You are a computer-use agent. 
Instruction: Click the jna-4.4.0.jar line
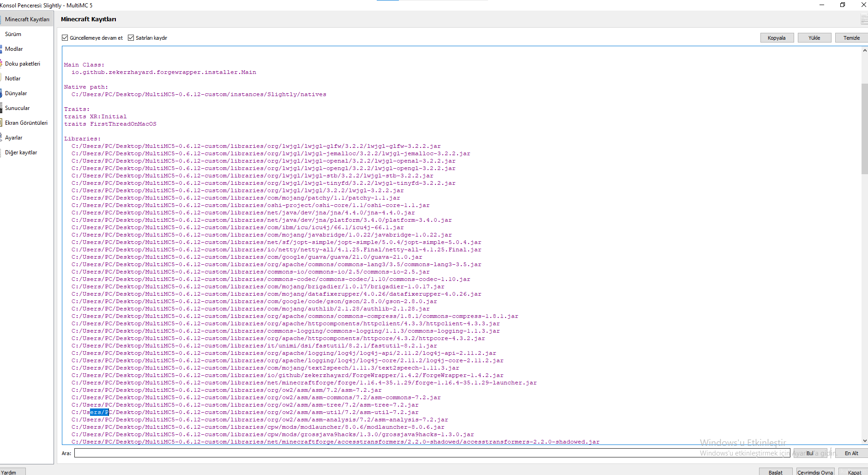(243, 213)
